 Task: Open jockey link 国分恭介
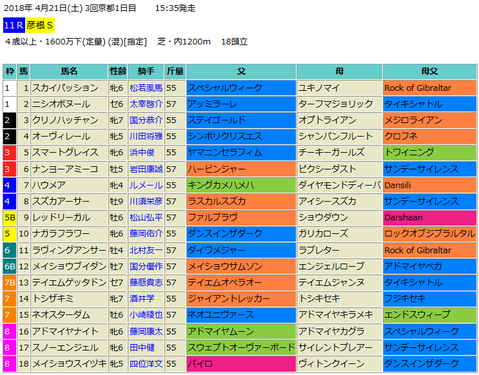tap(146, 120)
